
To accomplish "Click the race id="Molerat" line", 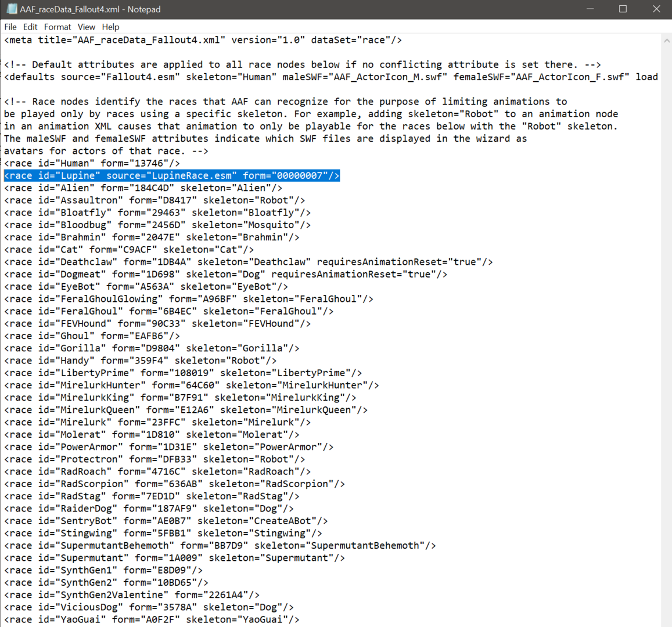I will pyautogui.click(x=152, y=435).
